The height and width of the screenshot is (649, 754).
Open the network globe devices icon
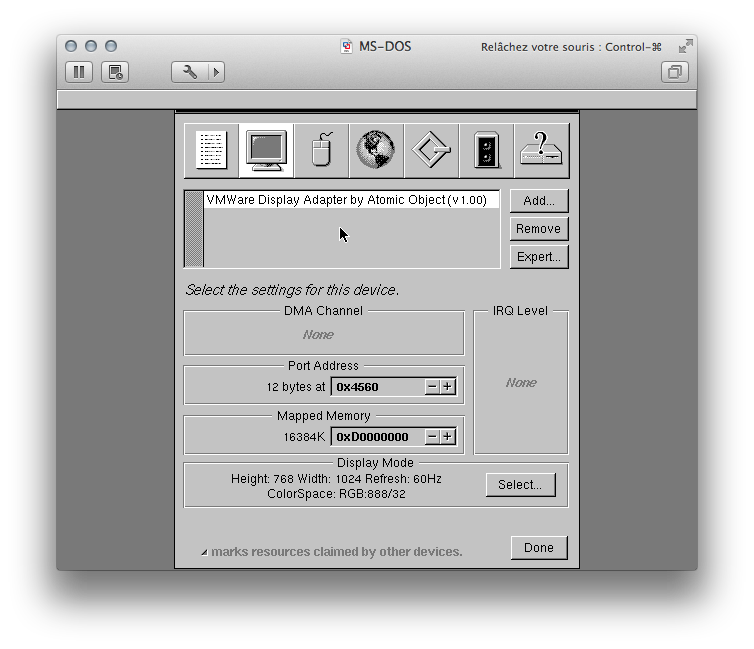pyautogui.click(x=377, y=150)
